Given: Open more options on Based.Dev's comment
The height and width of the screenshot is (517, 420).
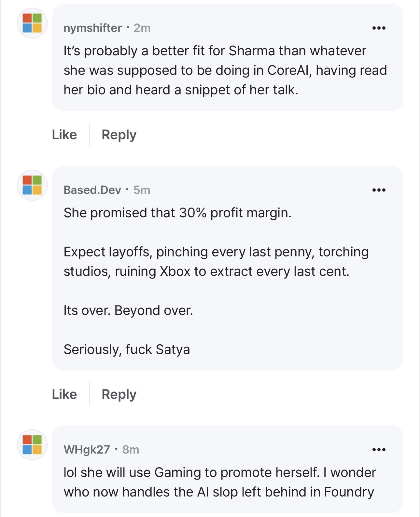Looking at the screenshot, I should pyautogui.click(x=379, y=190).
